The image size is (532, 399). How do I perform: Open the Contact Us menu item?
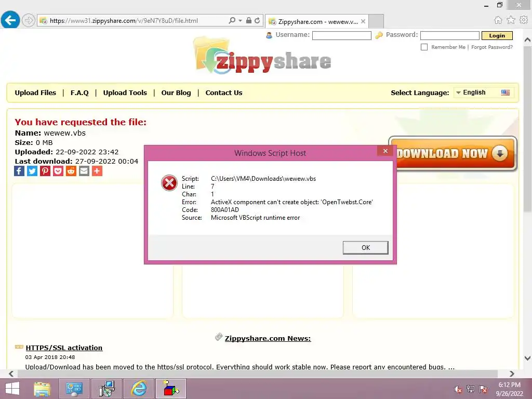coord(223,92)
